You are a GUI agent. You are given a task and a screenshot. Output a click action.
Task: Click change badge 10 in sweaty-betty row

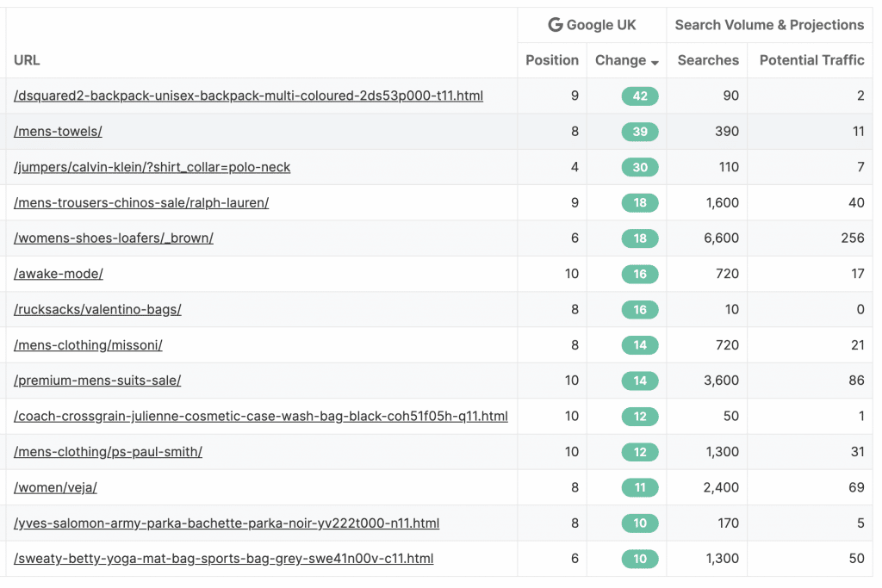pyautogui.click(x=640, y=559)
